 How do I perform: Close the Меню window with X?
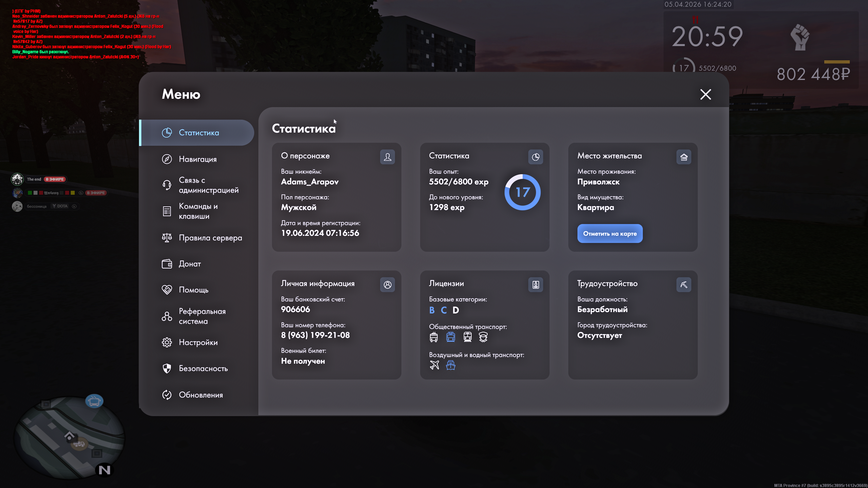point(706,94)
